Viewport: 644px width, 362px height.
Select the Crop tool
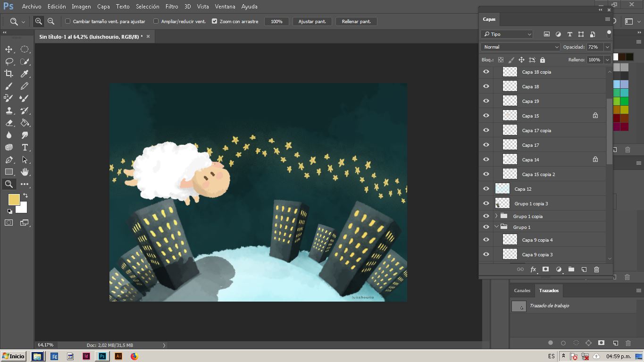[x=8, y=74]
